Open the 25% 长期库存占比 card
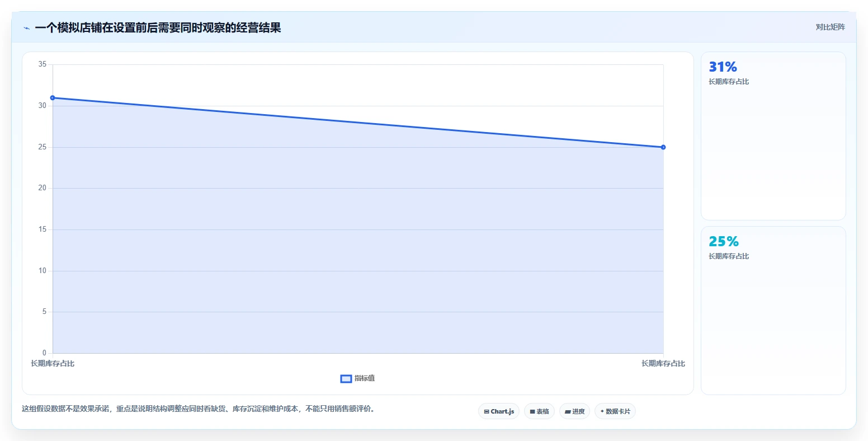868x441 pixels. [x=773, y=311]
